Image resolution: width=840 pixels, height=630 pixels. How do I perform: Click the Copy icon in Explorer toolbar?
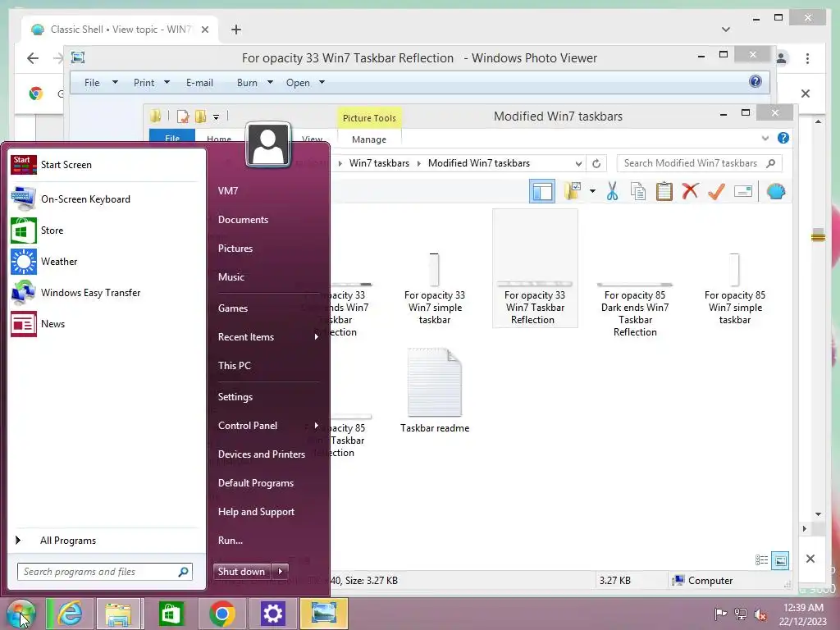(x=638, y=191)
